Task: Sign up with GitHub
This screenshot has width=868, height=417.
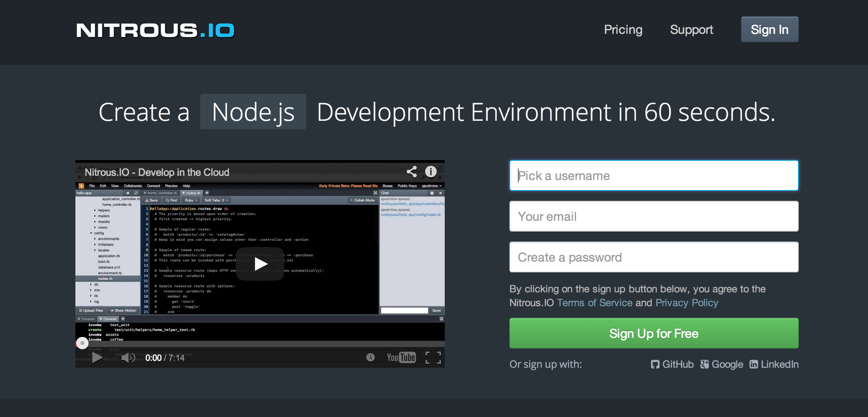Action: [x=672, y=364]
